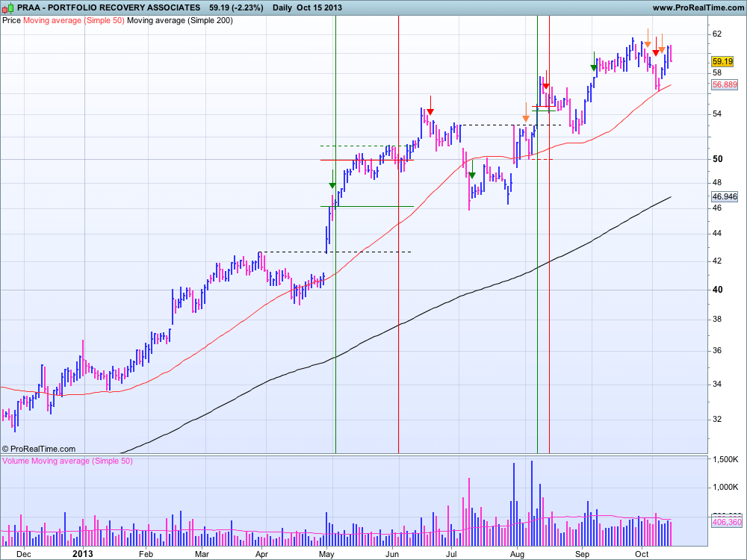The image size is (747, 560).
Task: Click the Jun month label on time axis
Action: (x=392, y=554)
